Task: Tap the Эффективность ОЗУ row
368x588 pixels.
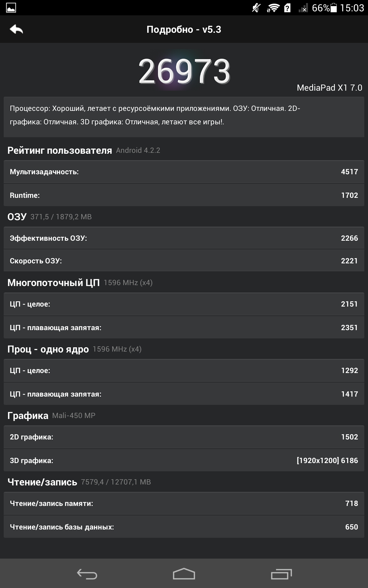Action: 184,238
